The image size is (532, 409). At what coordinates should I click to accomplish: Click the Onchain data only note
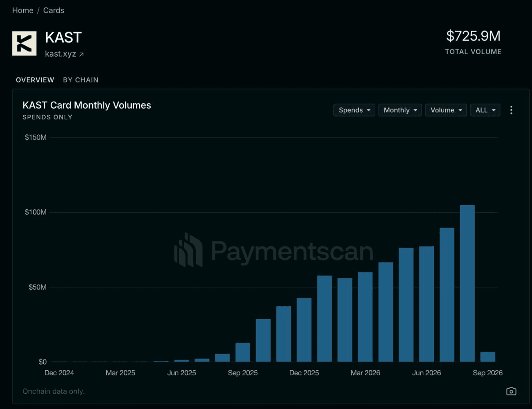[54, 391]
